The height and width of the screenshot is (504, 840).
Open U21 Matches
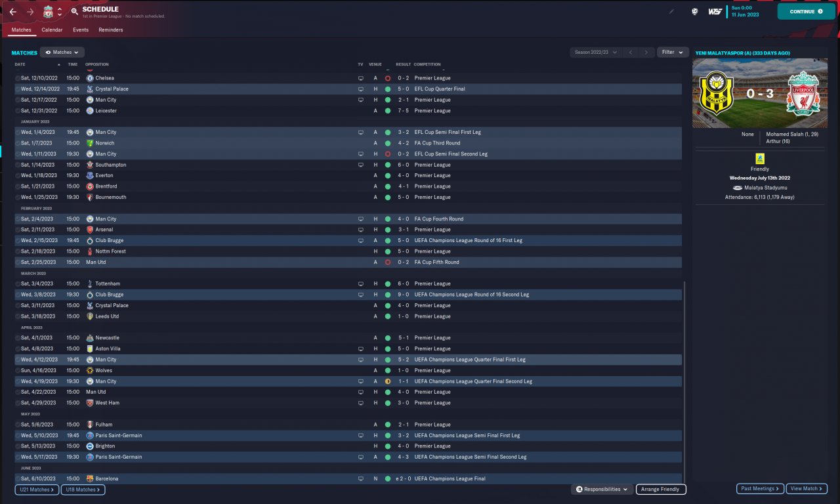tap(37, 489)
